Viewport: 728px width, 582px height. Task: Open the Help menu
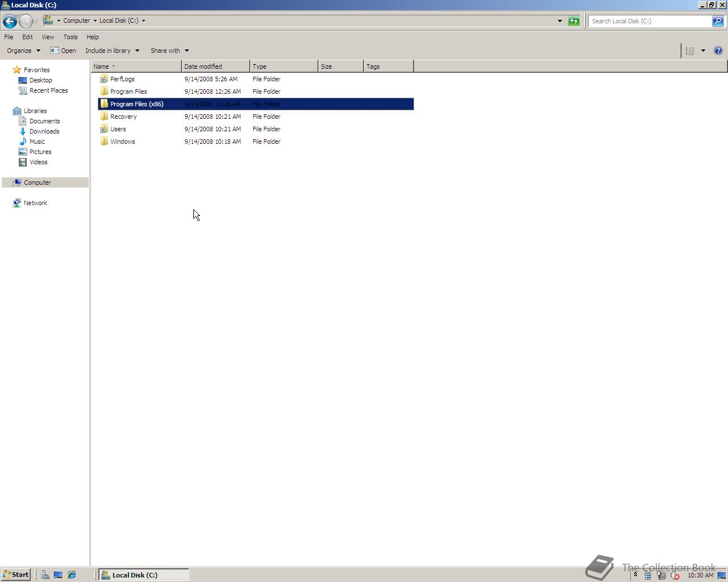(x=92, y=37)
